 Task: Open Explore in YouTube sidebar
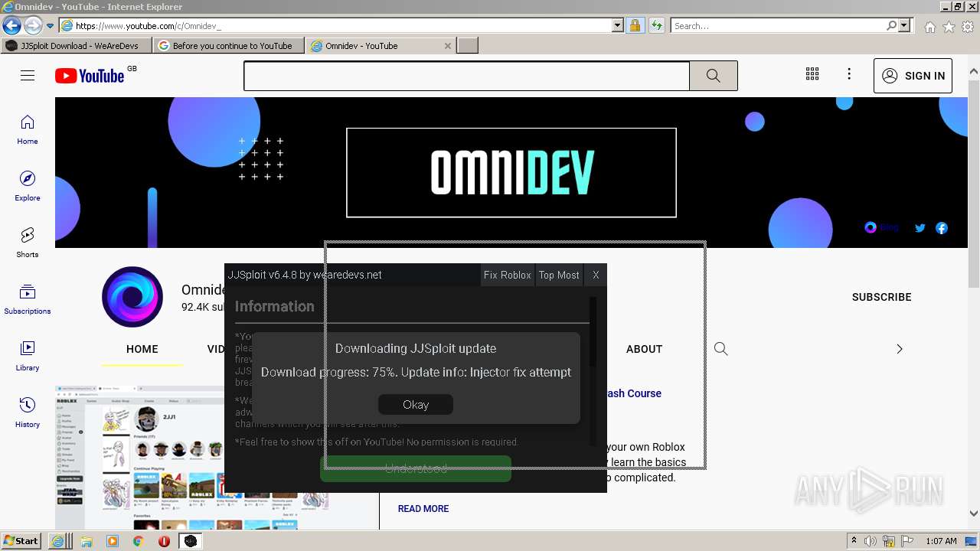[28, 187]
